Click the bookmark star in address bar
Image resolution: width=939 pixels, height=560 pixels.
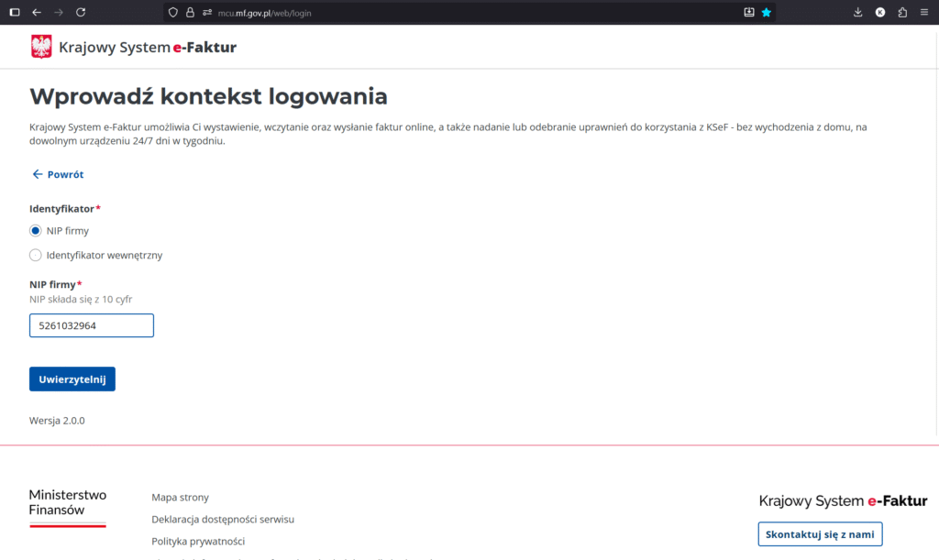tap(767, 13)
